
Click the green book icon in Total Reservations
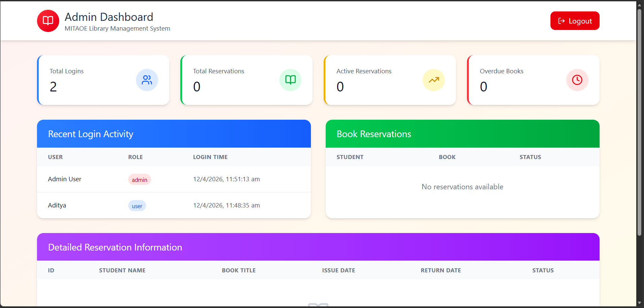290,80
